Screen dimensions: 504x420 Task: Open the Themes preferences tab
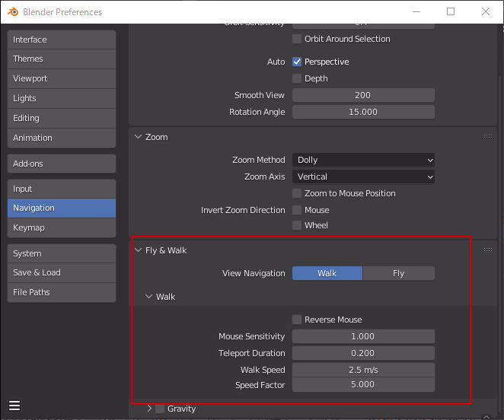pyautogui.click(x=62, y=59)
